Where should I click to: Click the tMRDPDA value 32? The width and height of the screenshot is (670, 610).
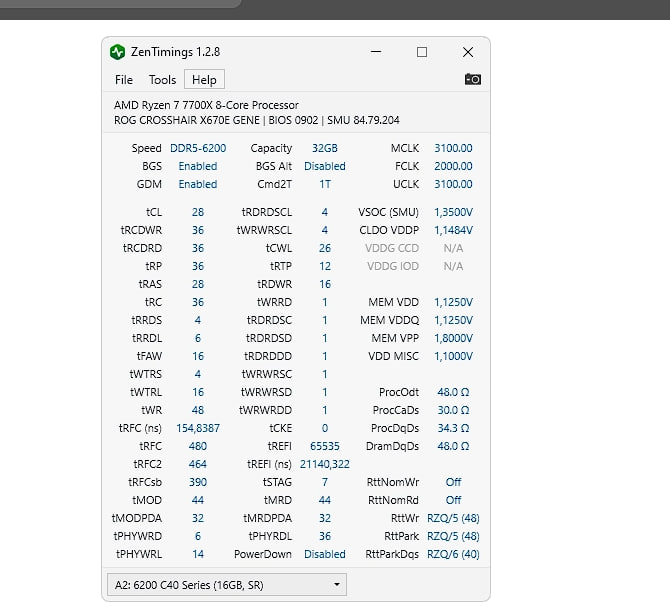coord(325,518)
